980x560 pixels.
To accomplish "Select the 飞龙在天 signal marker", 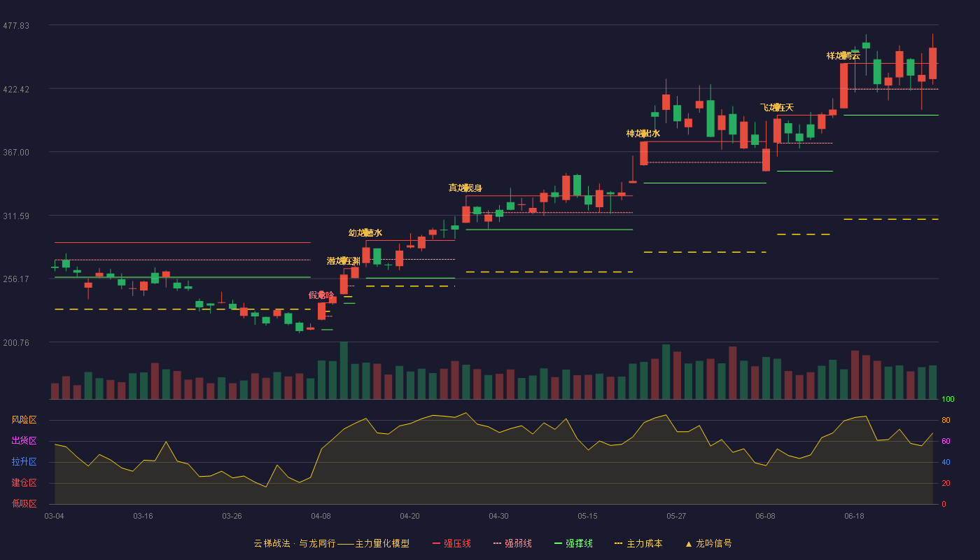I will [777, 107].
